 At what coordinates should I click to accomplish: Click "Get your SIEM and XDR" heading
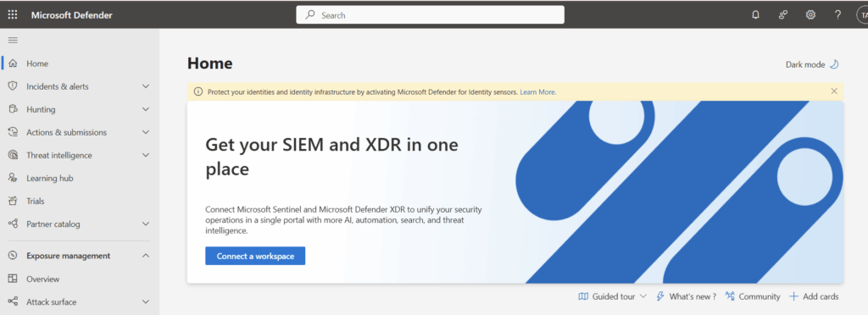331,157
